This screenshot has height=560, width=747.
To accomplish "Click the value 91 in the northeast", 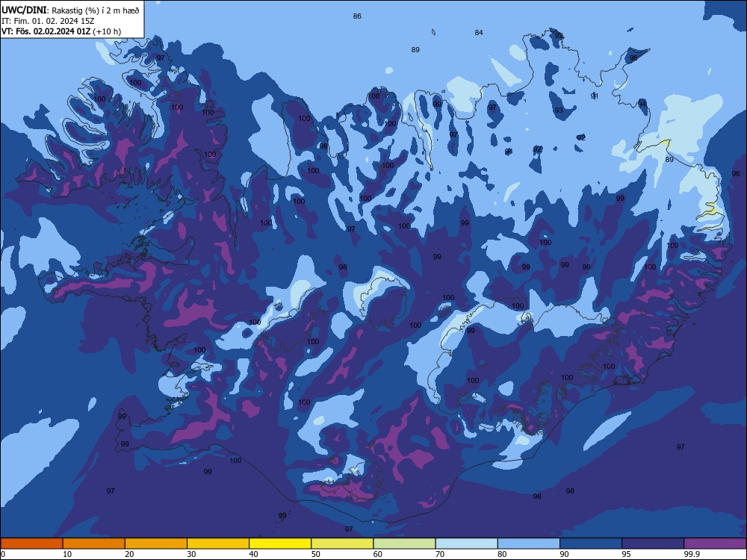I will click(595, 96).
